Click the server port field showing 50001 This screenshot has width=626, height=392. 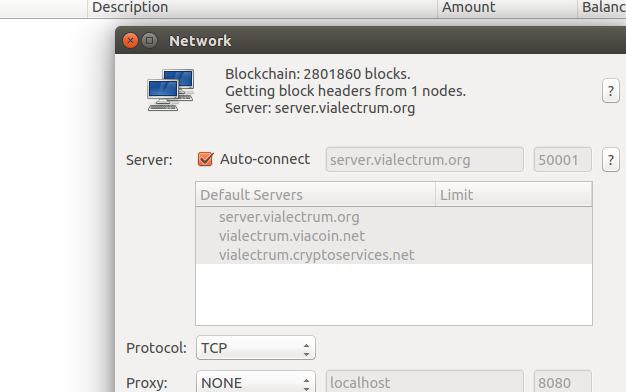click(562, 160)
